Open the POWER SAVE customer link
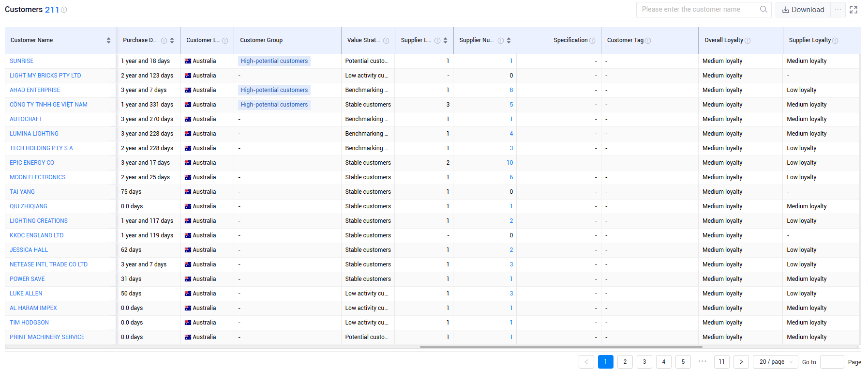 27,279
